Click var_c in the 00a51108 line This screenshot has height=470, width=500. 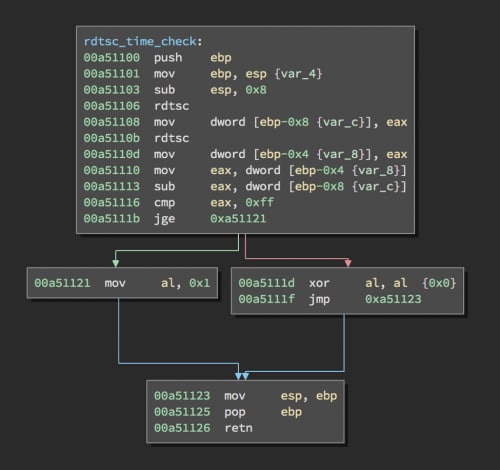341,122
